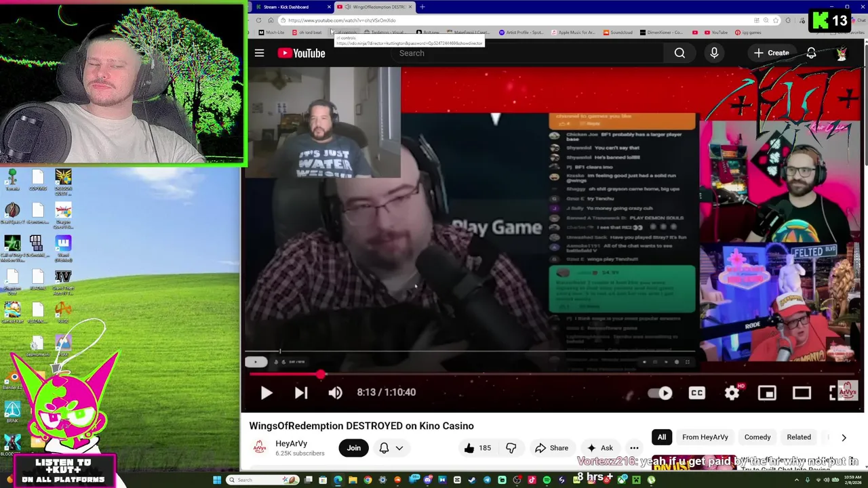Screen dimensions: 868x488
Task: Join the HeyArvy channel membership
Action: pyautogui.click(x=354, y=448)
